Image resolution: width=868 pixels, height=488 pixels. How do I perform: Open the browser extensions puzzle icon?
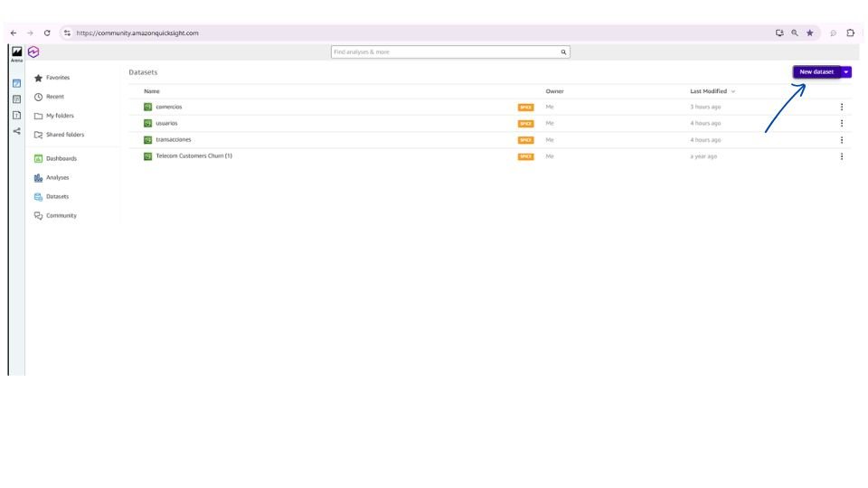point(850,33)
